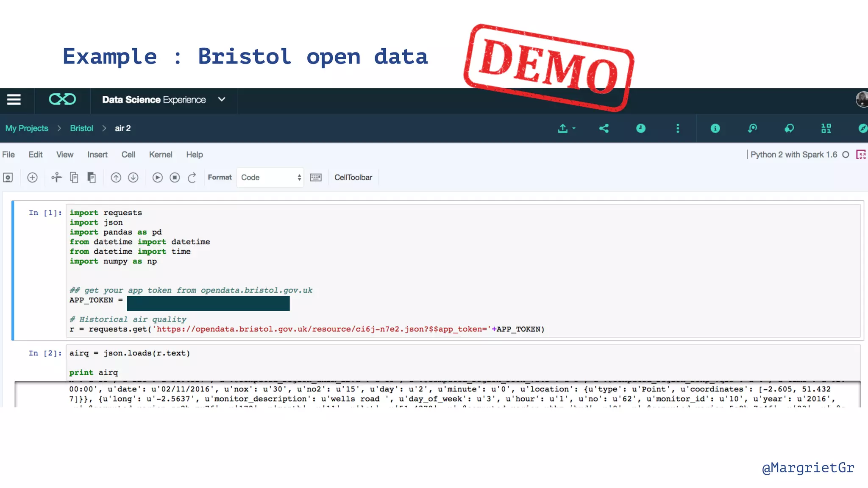Run the selected cell
Image resolution: width=868 pixels, height=488 pixels.
[157, 177]
